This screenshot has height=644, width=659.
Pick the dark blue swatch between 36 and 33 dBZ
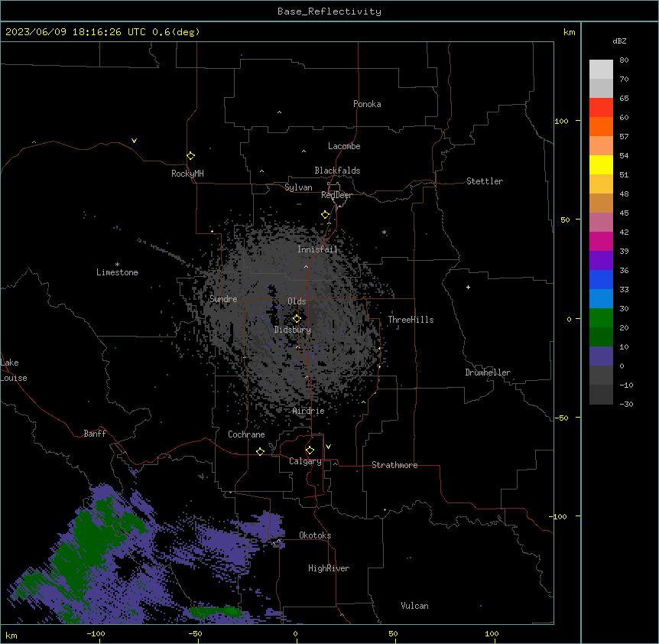601,279
